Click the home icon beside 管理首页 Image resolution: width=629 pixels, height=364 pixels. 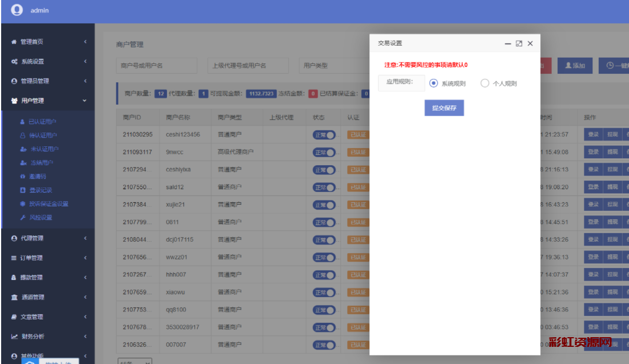click(14, 42)
